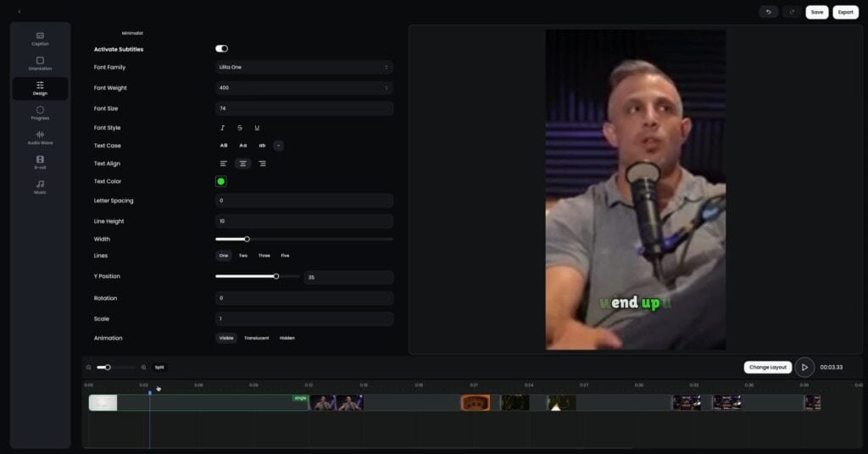Click the Change Layout button
Image resolution: width=868 pixels, height=454 pixels.
767,368
